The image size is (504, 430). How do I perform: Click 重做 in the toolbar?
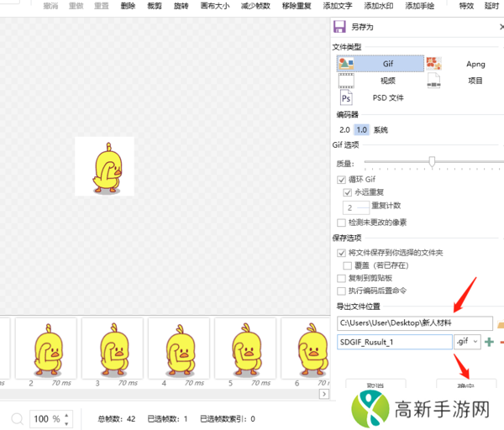tap(76, 6)
